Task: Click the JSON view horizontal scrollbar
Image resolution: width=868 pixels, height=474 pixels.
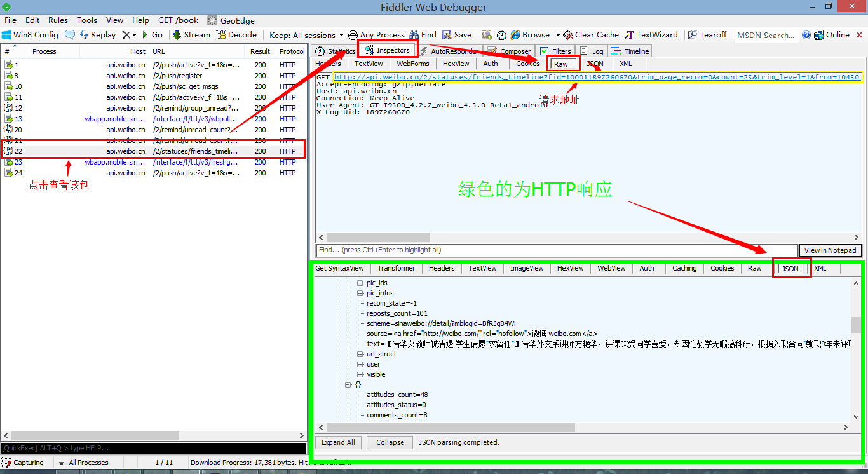Action: pos(445,428)
